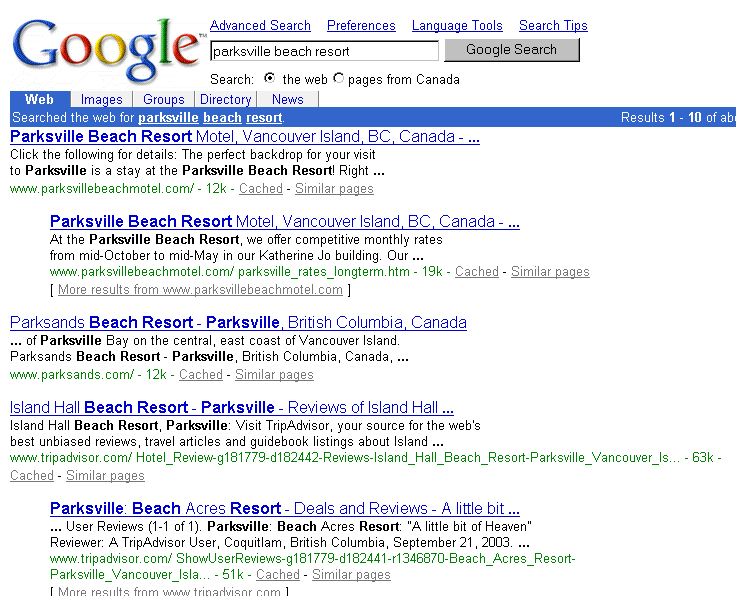Switch to the Images tab

[x=101, y=99]
